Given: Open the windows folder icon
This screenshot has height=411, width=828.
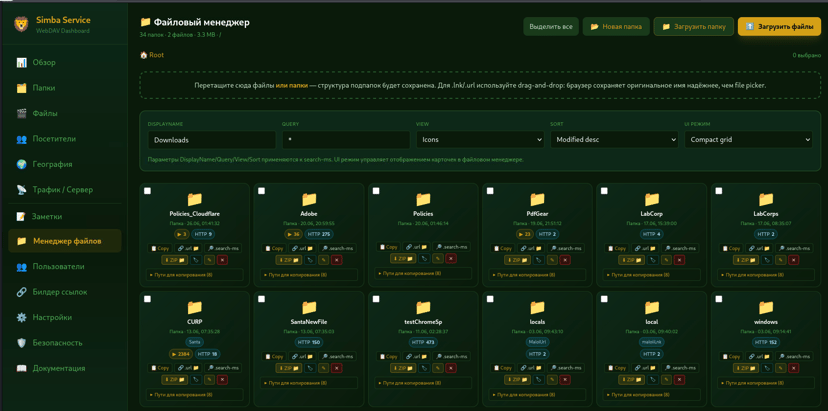Looking at the screenshot, I should point(766,307).
